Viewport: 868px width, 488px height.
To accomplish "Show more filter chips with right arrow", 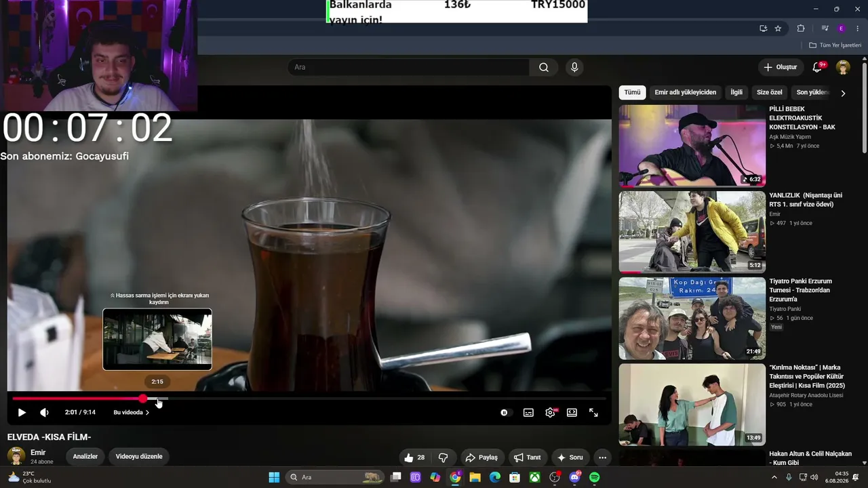I will (843, 93).
